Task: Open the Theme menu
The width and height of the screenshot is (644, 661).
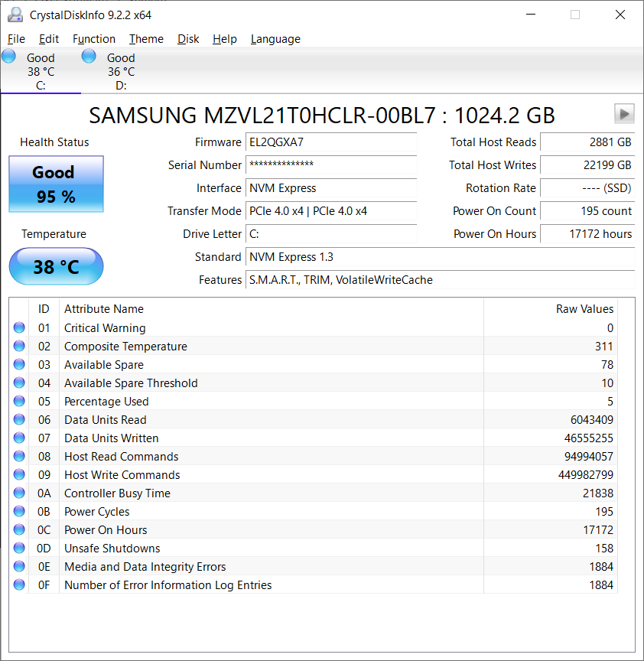Action: [x=146, y=39]
